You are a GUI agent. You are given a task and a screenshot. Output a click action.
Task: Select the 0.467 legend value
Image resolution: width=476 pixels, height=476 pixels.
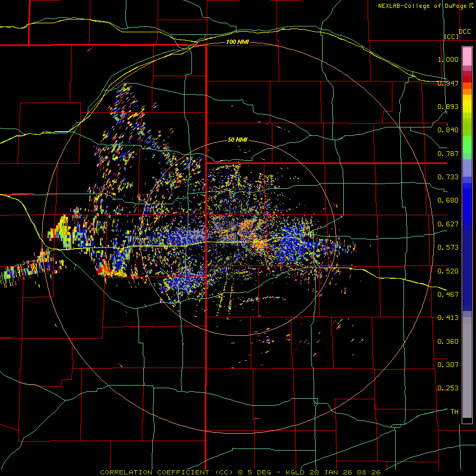click(448, 295)
